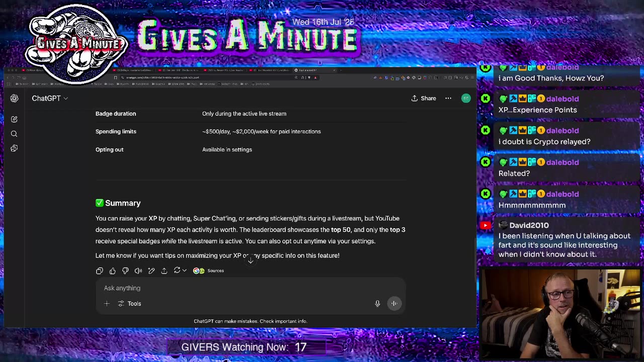Screen dimensions: 644x362
Task: Copy the ChatGPT response
Action: [x=100, y=270]
